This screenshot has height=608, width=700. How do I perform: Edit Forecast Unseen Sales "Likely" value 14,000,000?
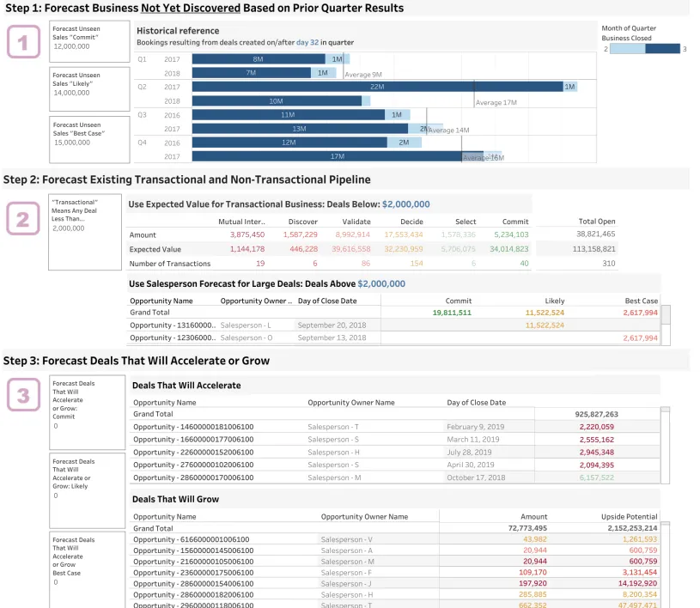point(71,93)
